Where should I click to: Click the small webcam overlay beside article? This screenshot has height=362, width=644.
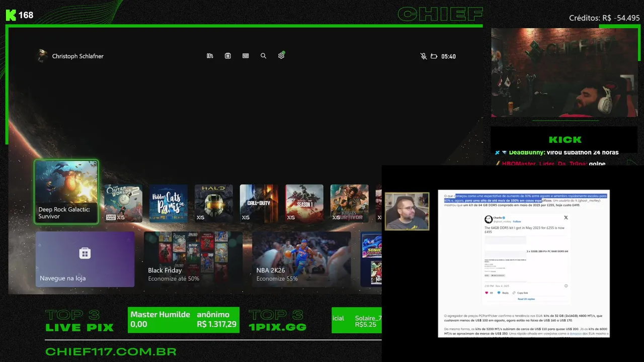pyautogui.click(x=407, y=211)
